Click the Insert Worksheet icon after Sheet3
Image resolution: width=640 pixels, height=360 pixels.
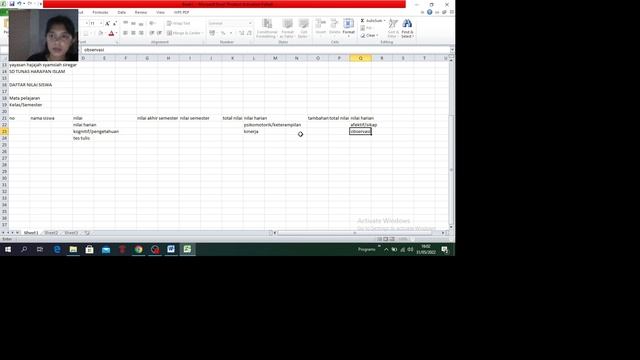click(x=87, y=233)
